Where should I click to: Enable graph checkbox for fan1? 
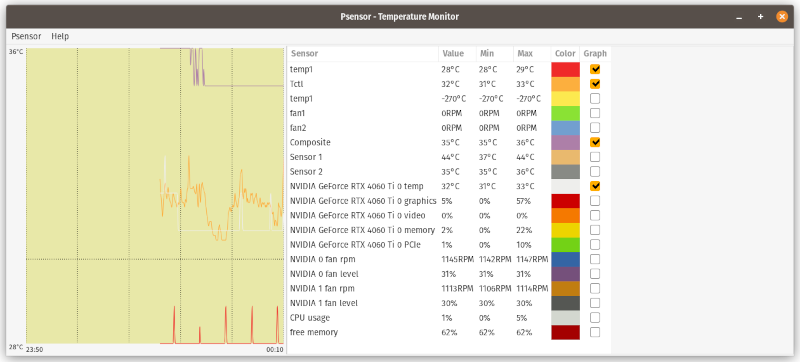595,113
